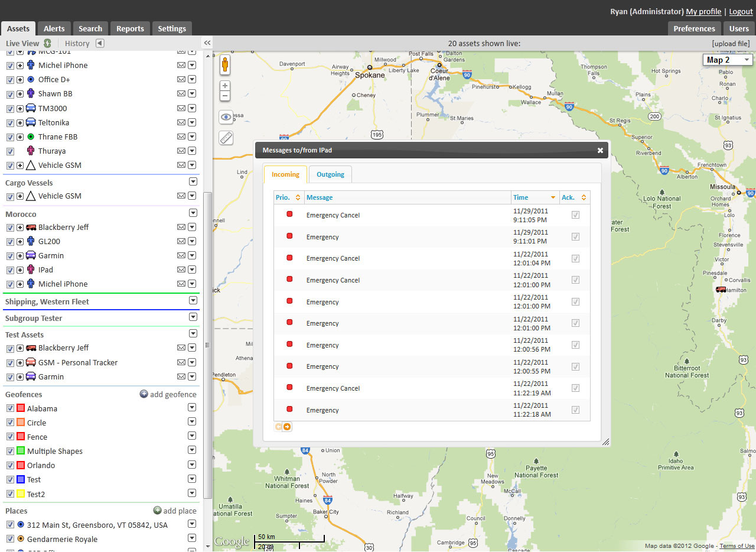Open the Reports tab
Image resolution: width=756 pixels, height=552 pixels.
(130, 28)
